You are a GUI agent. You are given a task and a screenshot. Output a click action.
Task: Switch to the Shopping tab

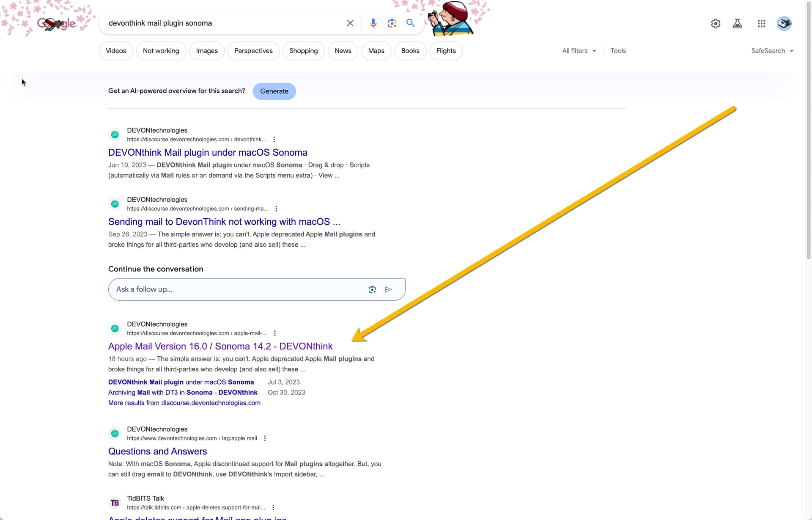[303, 51]
